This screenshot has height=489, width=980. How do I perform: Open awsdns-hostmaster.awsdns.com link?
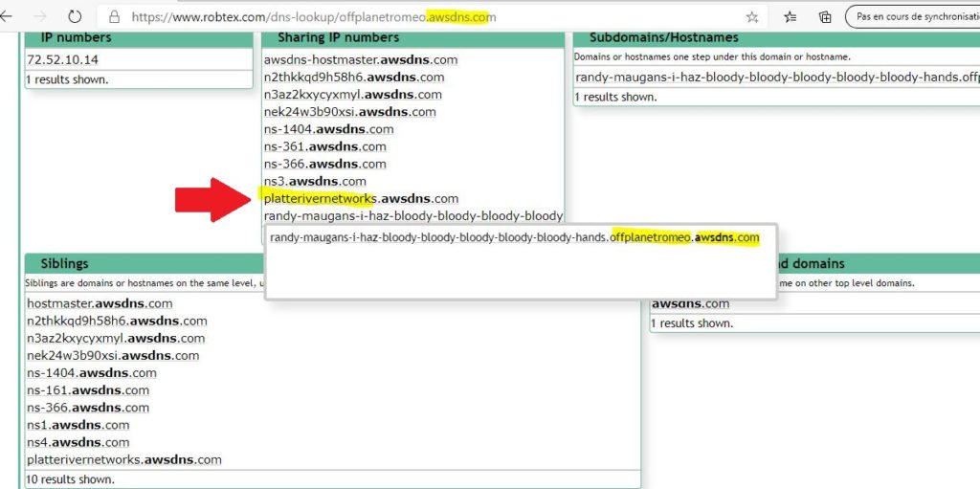(x=361, y=59)
